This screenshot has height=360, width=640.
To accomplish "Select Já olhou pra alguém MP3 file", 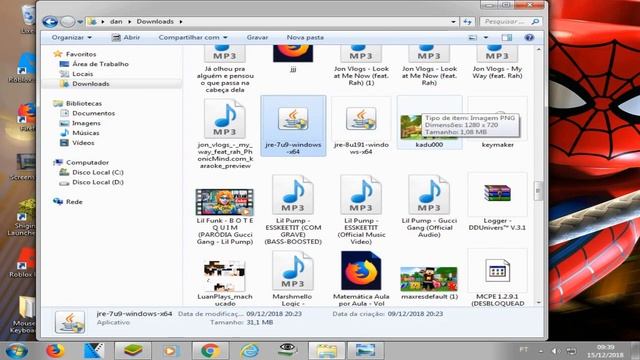I will point(225,69).
